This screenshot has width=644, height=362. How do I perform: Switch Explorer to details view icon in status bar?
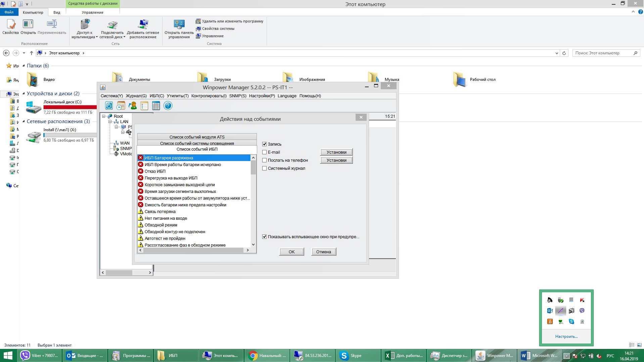coord(632,345)
